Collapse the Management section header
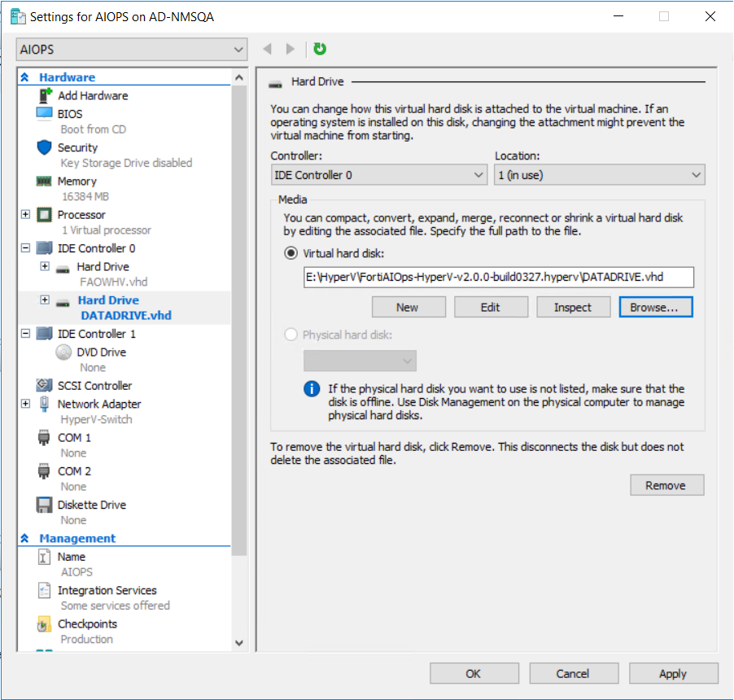 pyautogui.click(x=24, y=539)
